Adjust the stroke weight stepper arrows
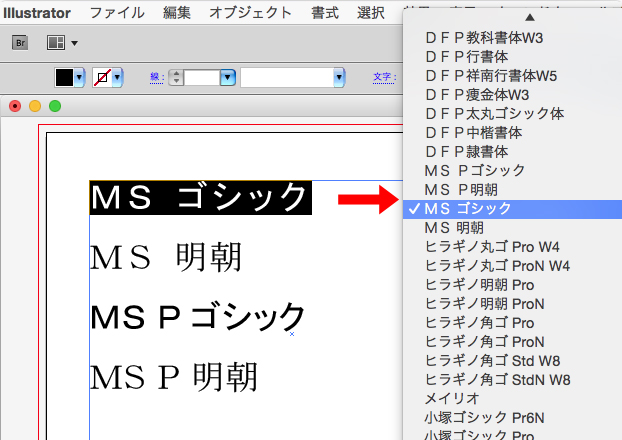The image size is (622, 440). click(x=176, y=77)
